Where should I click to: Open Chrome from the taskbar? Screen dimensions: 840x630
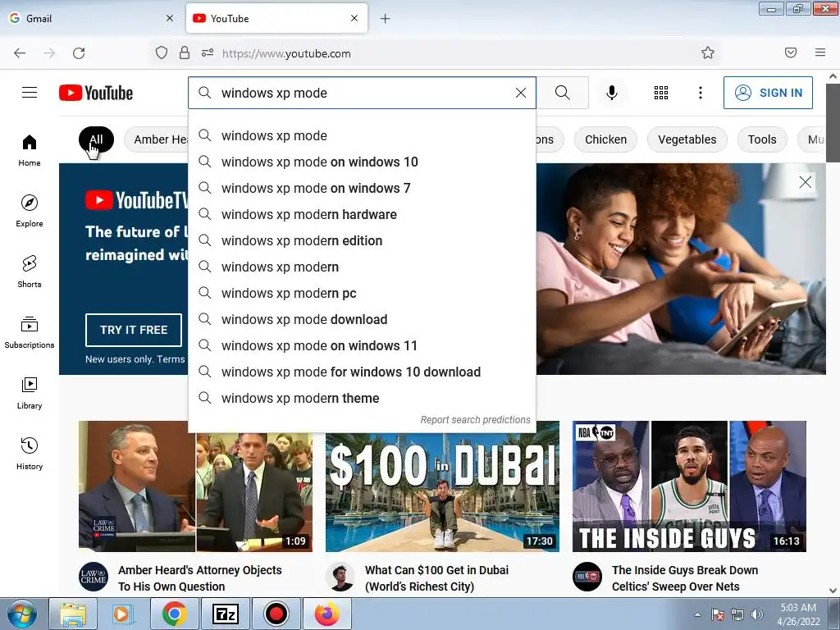tap(174, 614)
